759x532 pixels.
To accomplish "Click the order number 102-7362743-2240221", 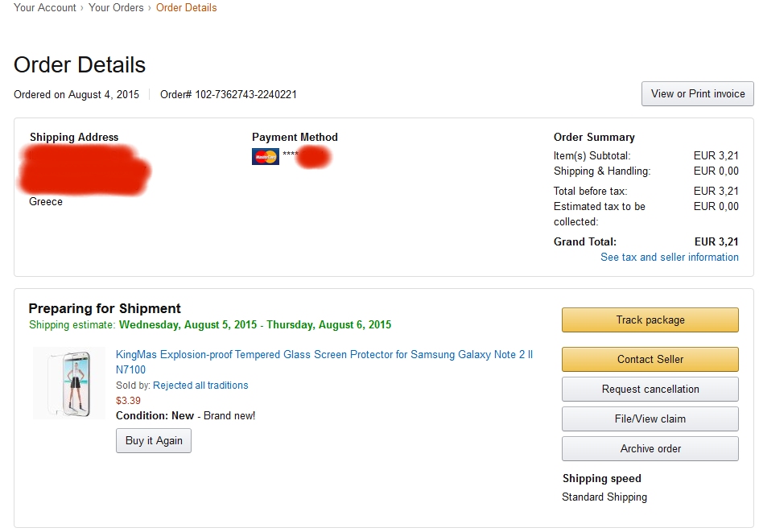I will 246,94.
